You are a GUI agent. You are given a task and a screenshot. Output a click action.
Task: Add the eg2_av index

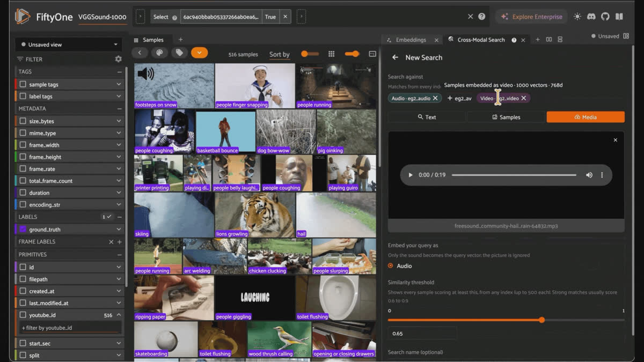click(x=460, y=98)
